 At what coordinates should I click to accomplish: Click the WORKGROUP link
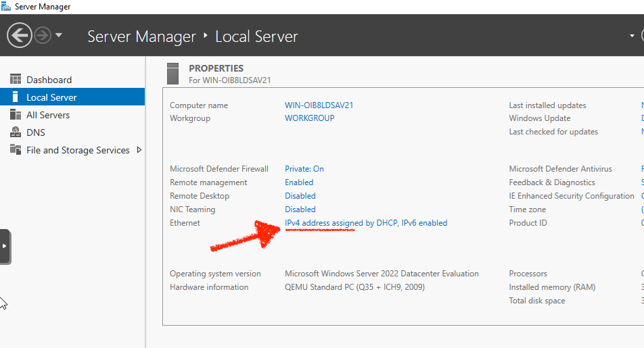tap(310, 118)
